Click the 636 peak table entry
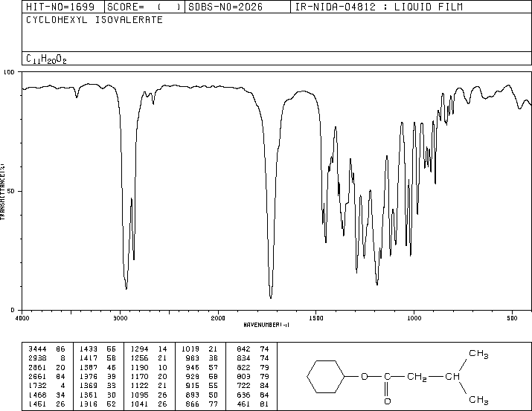 pos(253,395)
